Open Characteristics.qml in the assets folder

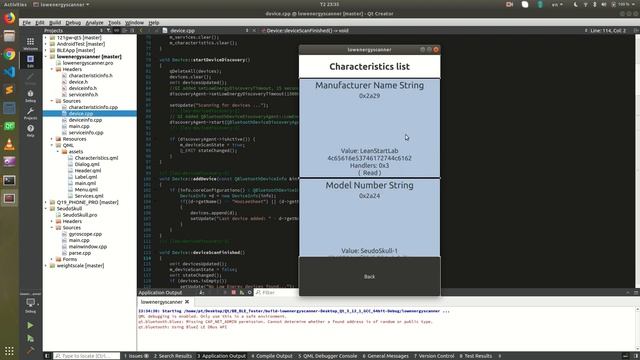[96, 158]
